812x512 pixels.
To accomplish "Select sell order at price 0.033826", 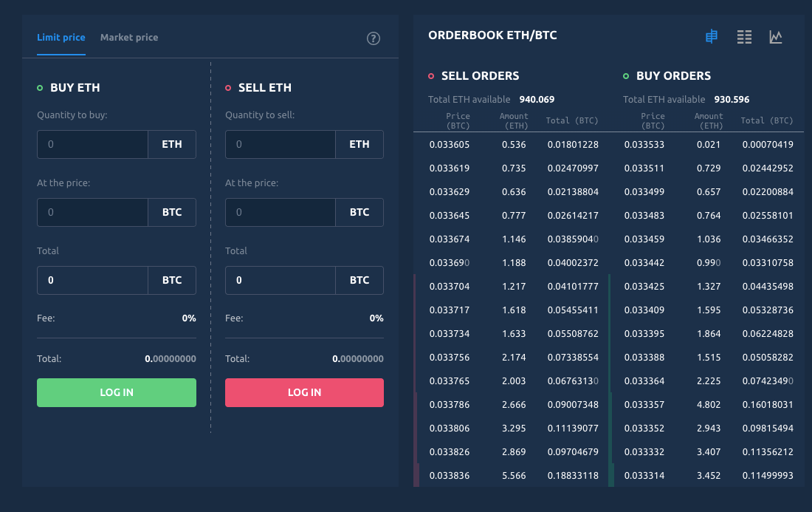I will point(511,452).
